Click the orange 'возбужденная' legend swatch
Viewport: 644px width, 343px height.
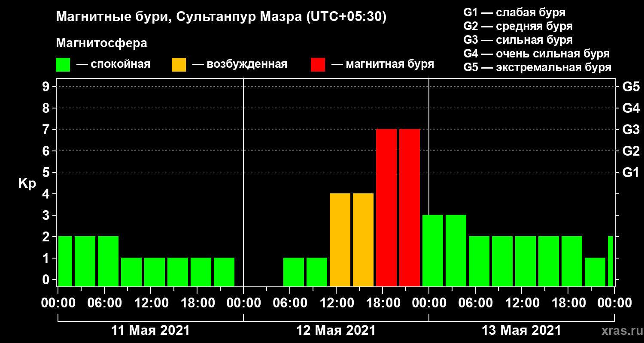point(179,65)
